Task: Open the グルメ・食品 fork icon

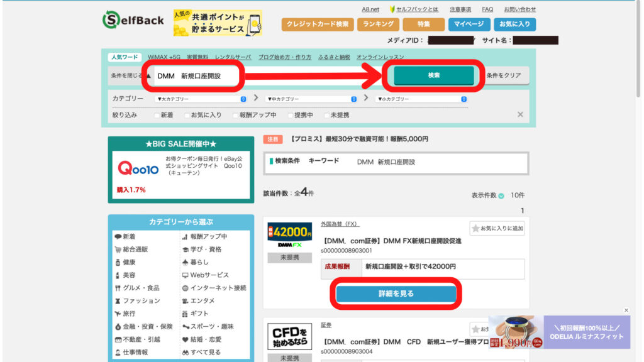Action: (118, 288)
